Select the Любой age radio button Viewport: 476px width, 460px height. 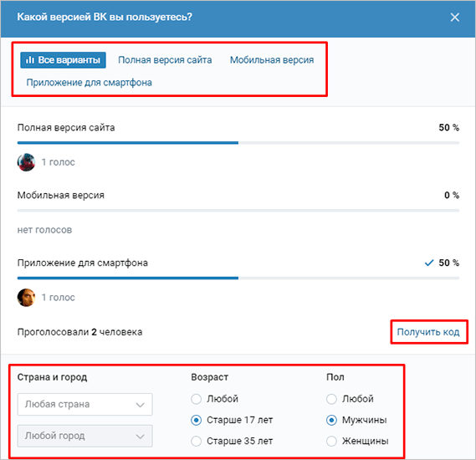click(x=196, y=399)
